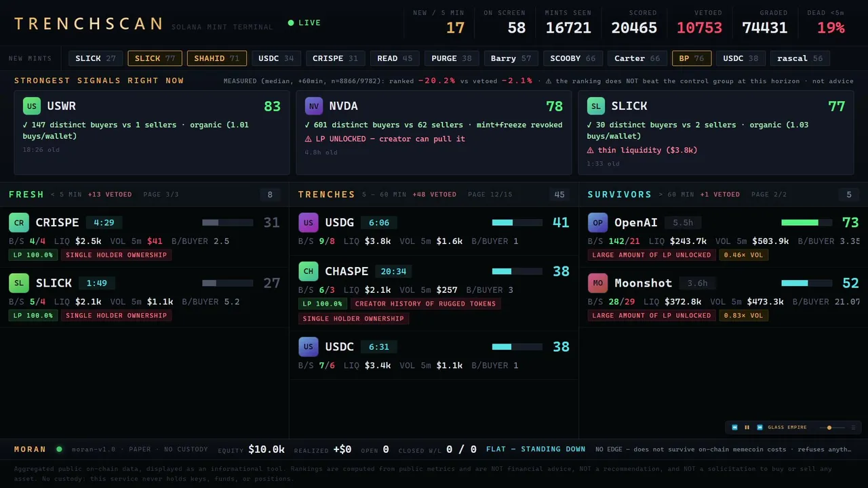The image size is (868, 488).
Task: Click the SLICK 'thin liquidity ($3.8k)' warning
Action: point(642,150)
